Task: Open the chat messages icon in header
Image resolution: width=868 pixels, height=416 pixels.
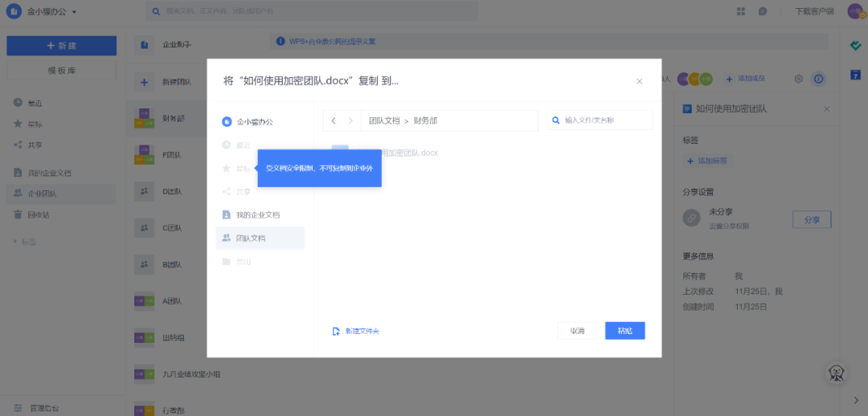Action: pos(763,11)
